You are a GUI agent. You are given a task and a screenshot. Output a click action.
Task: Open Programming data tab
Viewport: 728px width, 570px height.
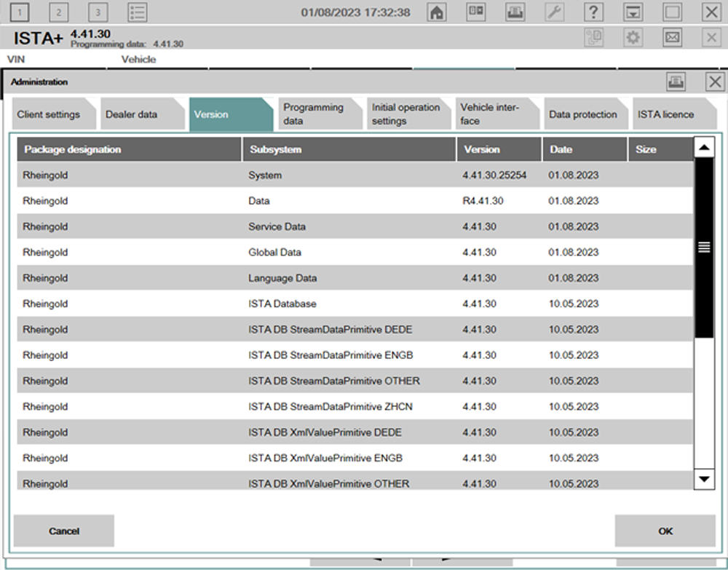pos(320,114)
